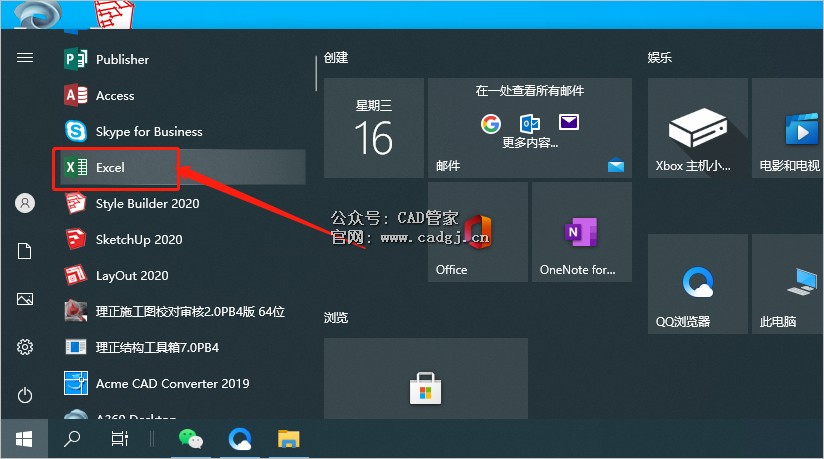Open the Documents sidebar icon
The height and width of the screenshot is (459, 824).
click(25, 251)
